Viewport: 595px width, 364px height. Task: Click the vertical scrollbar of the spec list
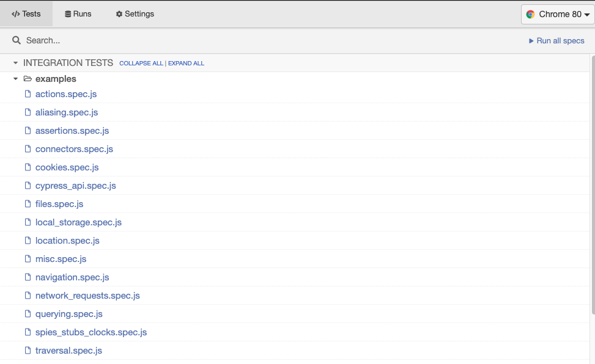pos(592,183)
